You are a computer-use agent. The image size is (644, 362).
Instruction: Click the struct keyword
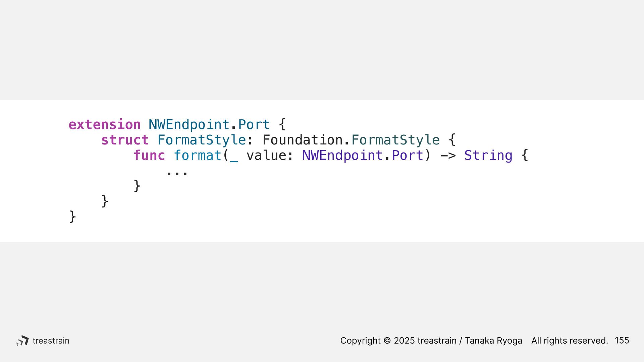[125, 140]
